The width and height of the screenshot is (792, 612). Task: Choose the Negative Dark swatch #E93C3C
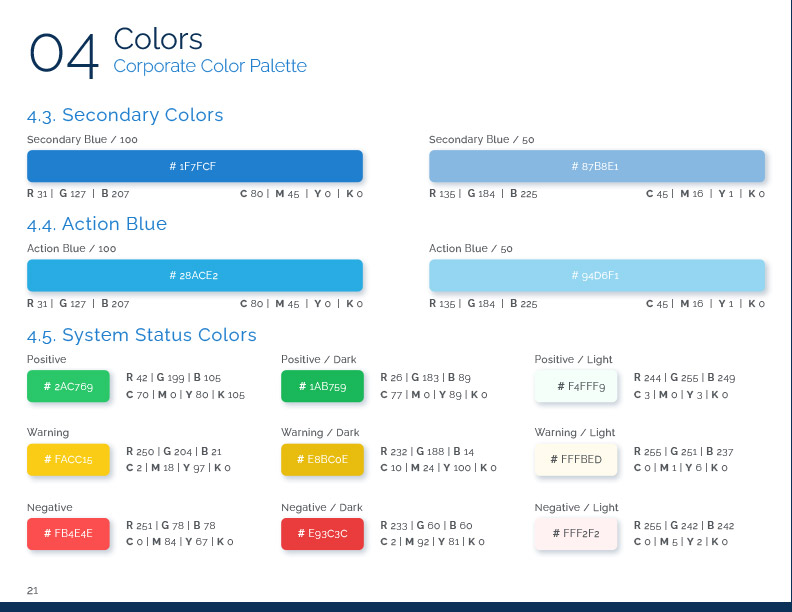tap(322, 534)
